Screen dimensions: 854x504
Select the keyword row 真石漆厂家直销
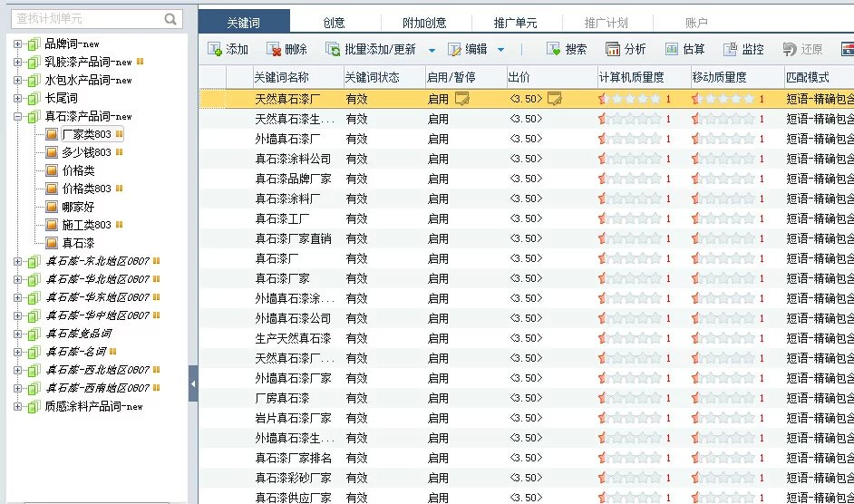tap(526, 238)
